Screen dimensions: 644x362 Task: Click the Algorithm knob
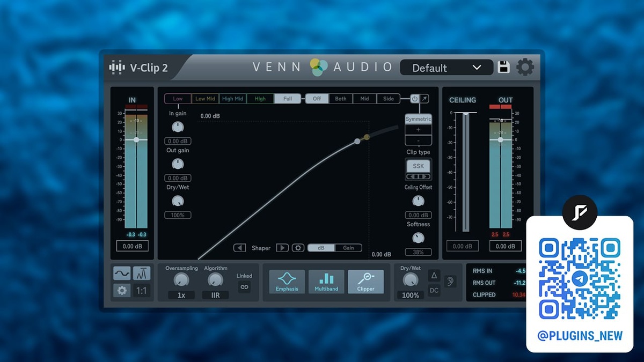(215, 279)
